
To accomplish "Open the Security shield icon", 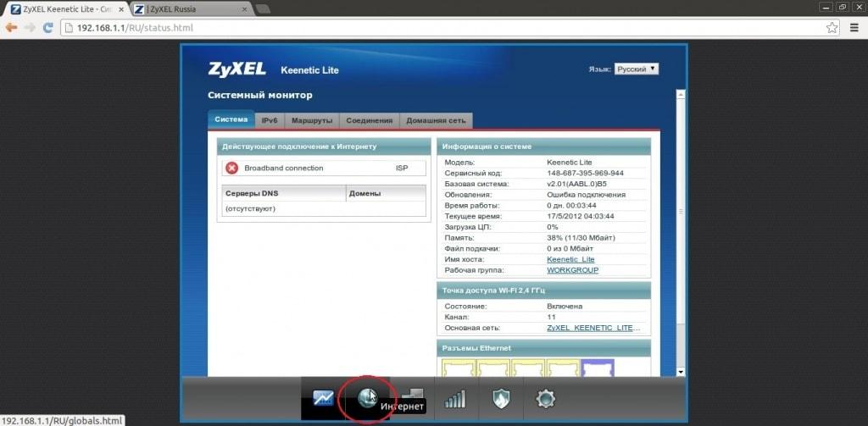I will pyautogui.click(x=501, y=399).
